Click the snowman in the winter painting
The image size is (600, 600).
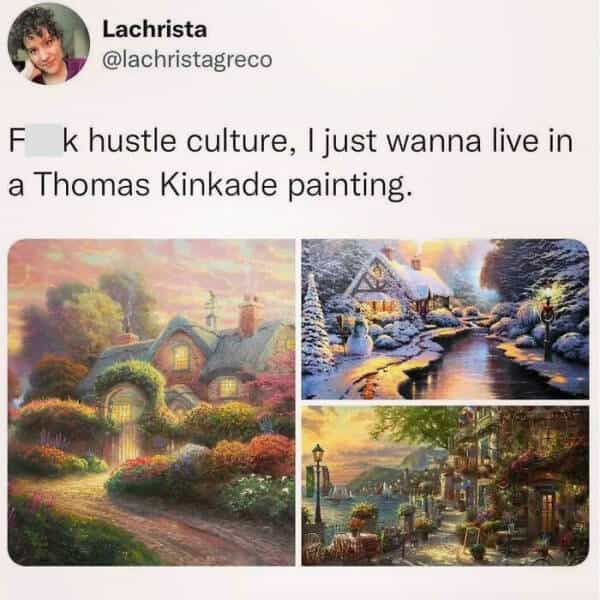[359, 336]
